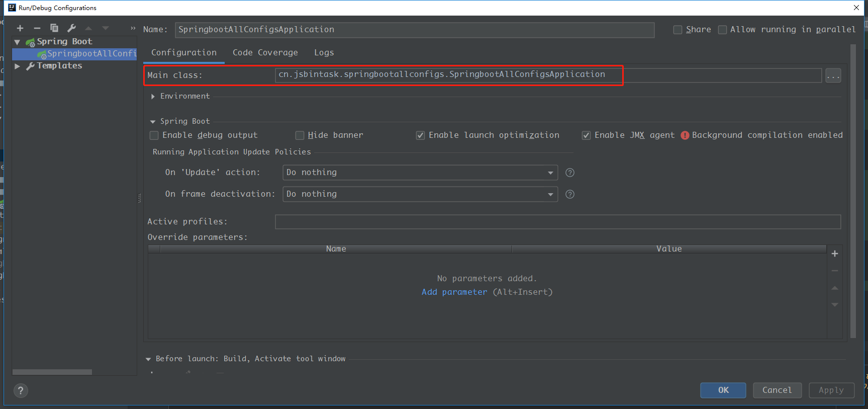The height and width of the screenshot is (409, 868).
Task: Expand the Templates tree node
Action: [17, 66]
